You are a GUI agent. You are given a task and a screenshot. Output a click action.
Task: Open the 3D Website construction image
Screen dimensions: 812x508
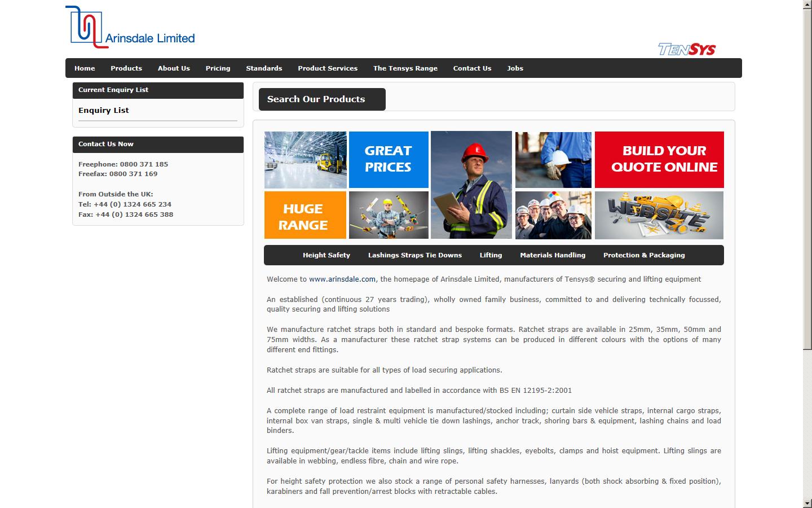(659, 215)
